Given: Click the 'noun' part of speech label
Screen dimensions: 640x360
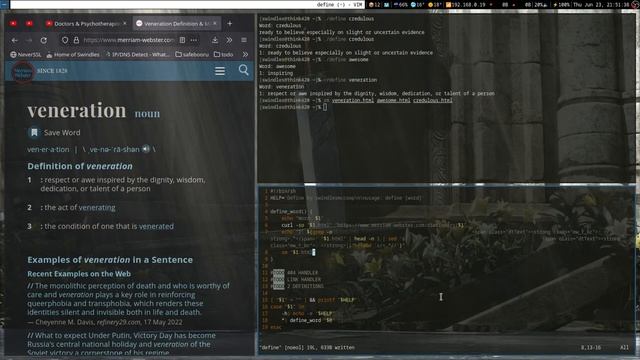Looking at the screenshot, I should tap(147, 114).
